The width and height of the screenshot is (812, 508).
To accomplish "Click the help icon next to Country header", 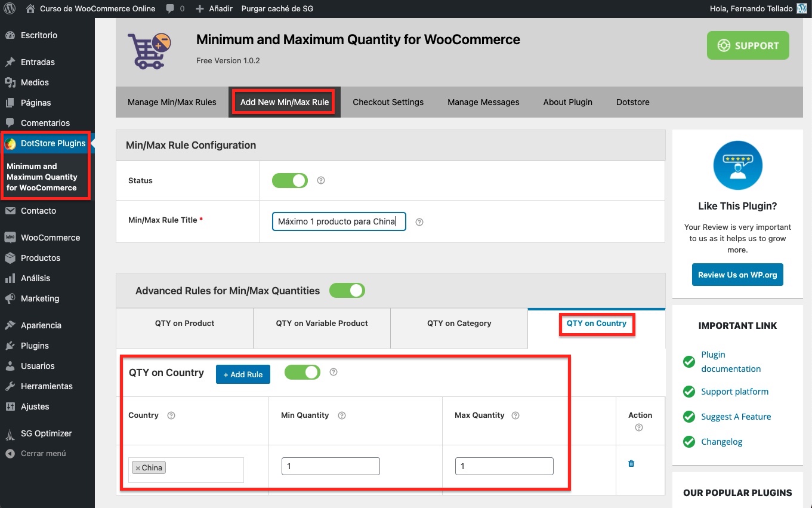I will point(171,415).
